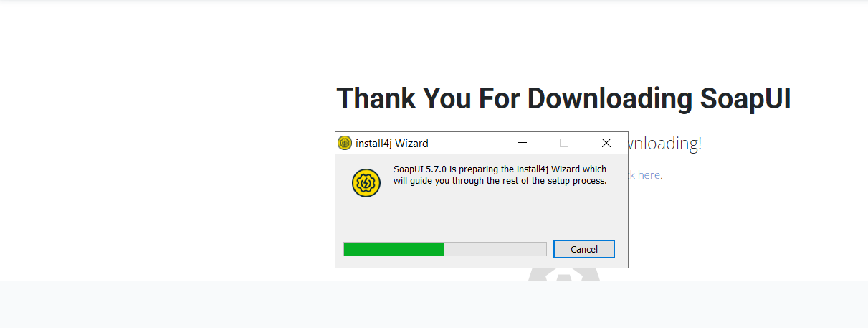This screenshot has height=328, width=868.
Task: Click the SoapUI gear icon in the dialog
Action: (366, 183)
